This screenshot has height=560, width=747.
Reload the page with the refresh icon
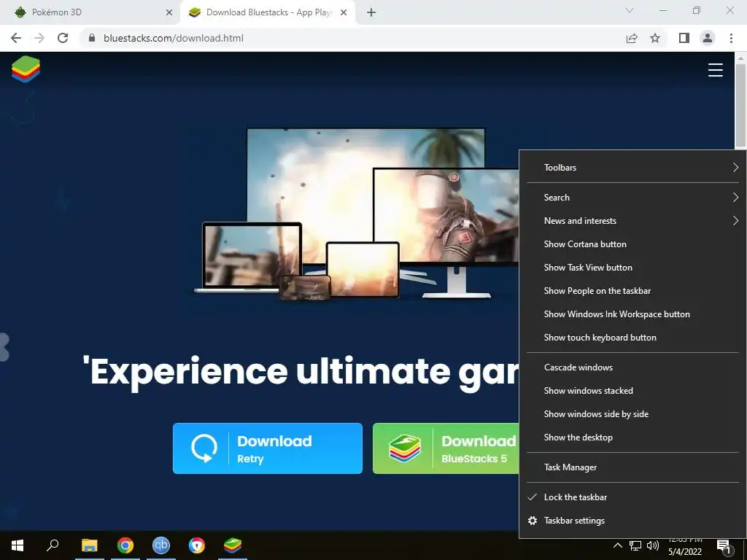pos(63,38)
